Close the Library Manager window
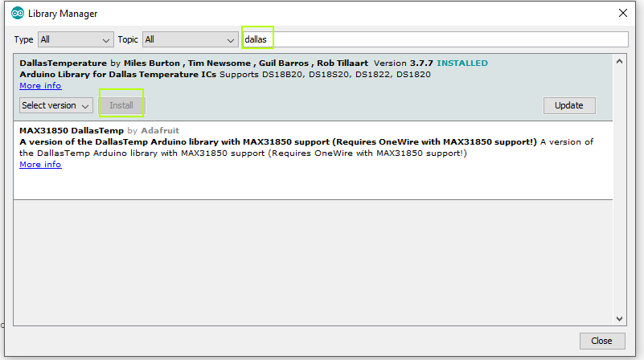This screenshot has width=644, height=360. [x=622, y=13]
